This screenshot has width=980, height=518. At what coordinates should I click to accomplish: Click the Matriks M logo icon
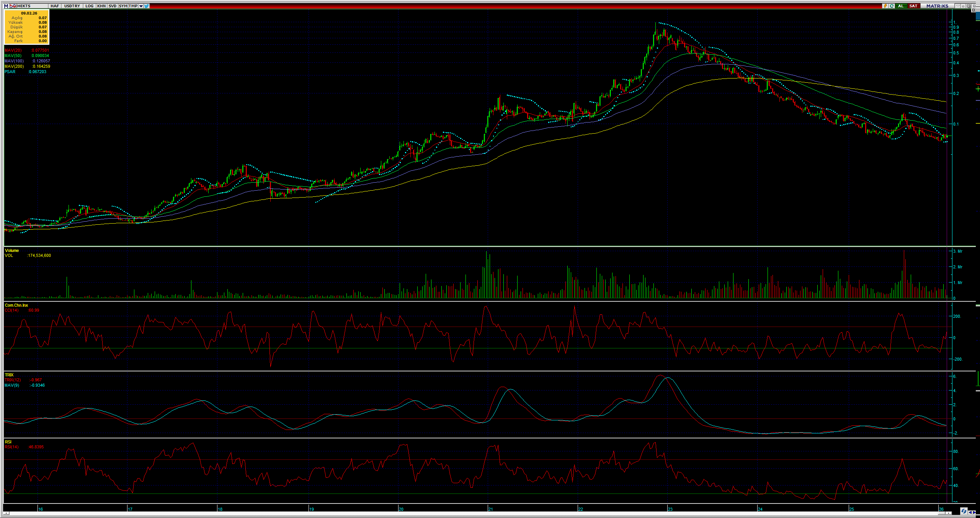click(x=6, y=6)
